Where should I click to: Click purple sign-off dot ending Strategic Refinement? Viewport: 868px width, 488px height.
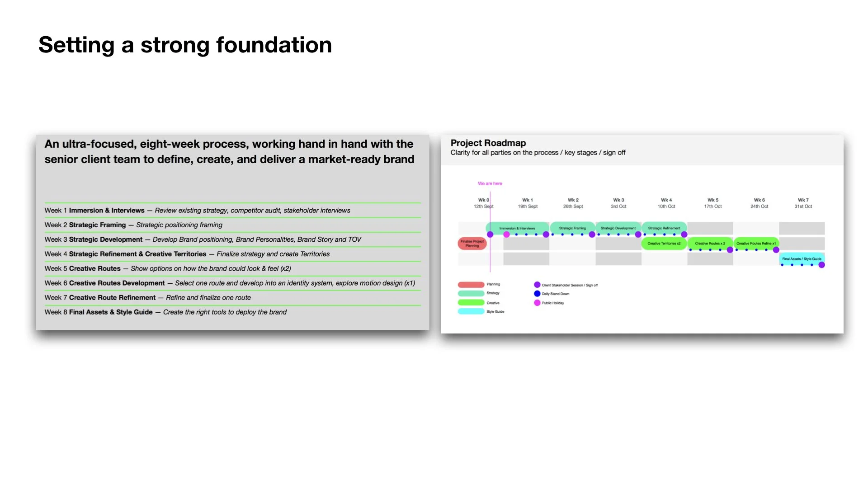(684, 235)
